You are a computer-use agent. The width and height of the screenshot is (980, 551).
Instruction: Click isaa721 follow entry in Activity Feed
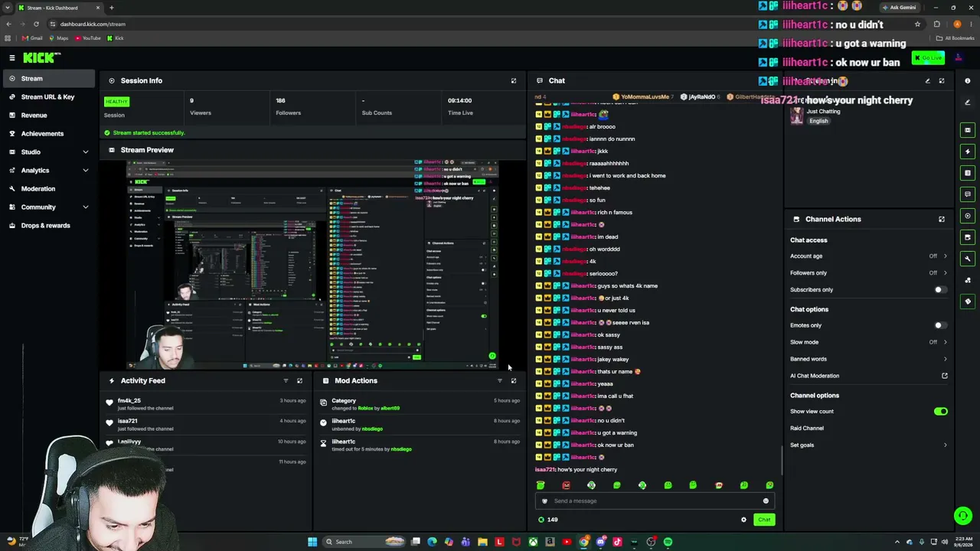pyautogui.click(x=207, y=425)
